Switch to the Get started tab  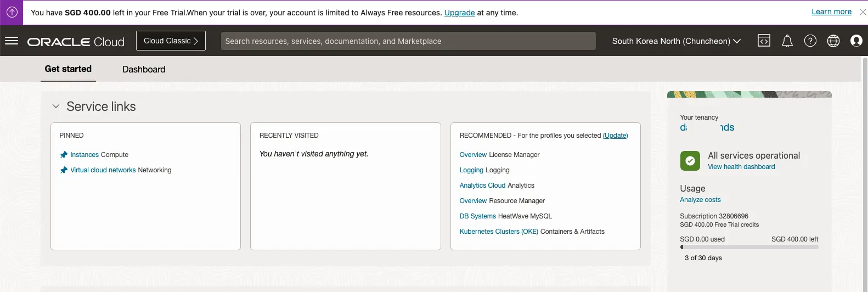pos(68,69)
